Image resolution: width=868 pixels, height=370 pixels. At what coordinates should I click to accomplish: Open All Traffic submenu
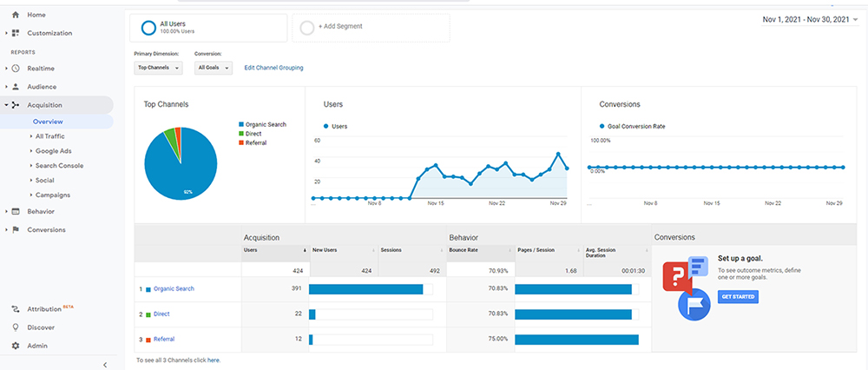(x=49, y=136)
